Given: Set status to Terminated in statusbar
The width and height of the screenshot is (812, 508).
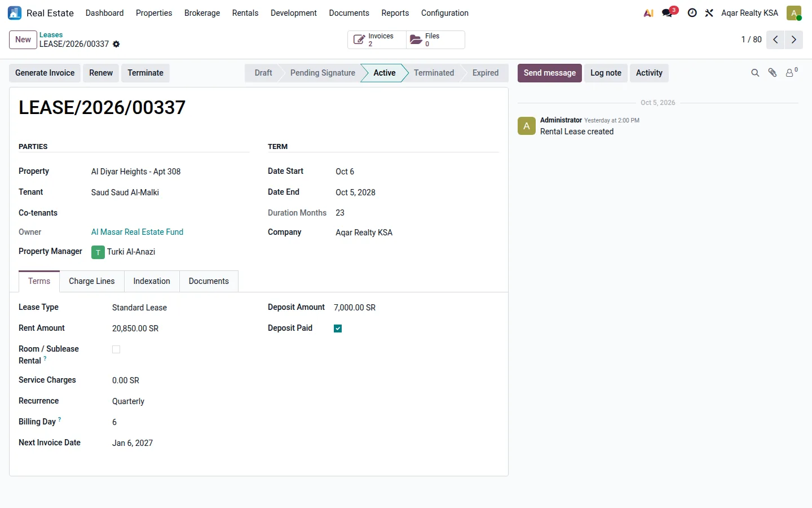Looking at the screenshot, I should [434, 73].
